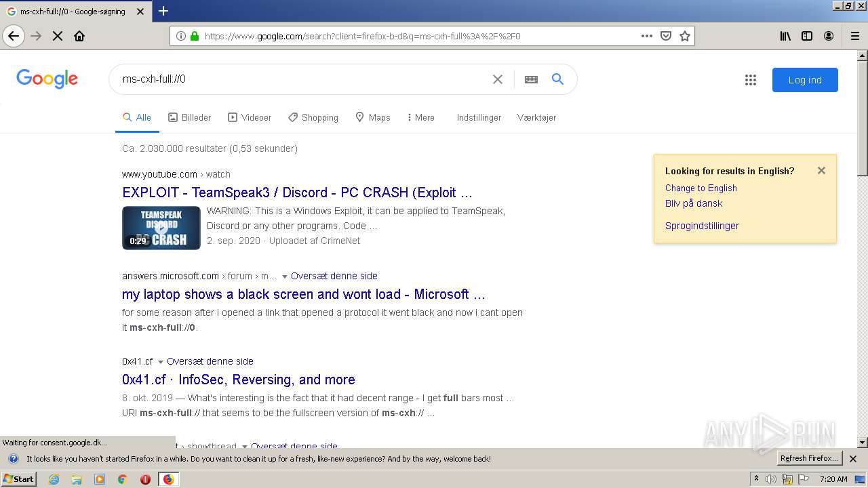Open the Windows Start menu
This screenshot has width=868, height=488.
[x=19, y=479]
